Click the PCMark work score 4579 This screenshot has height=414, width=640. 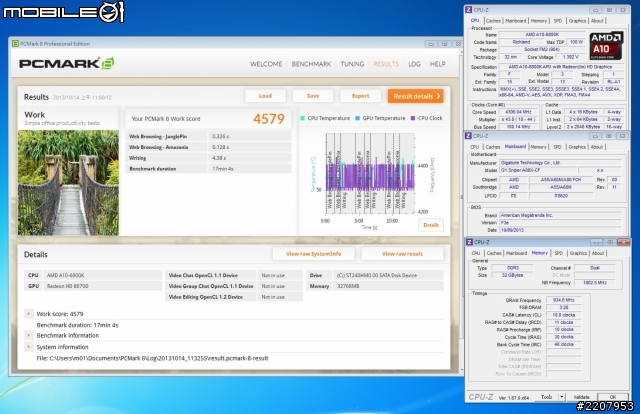coord(269,119)
